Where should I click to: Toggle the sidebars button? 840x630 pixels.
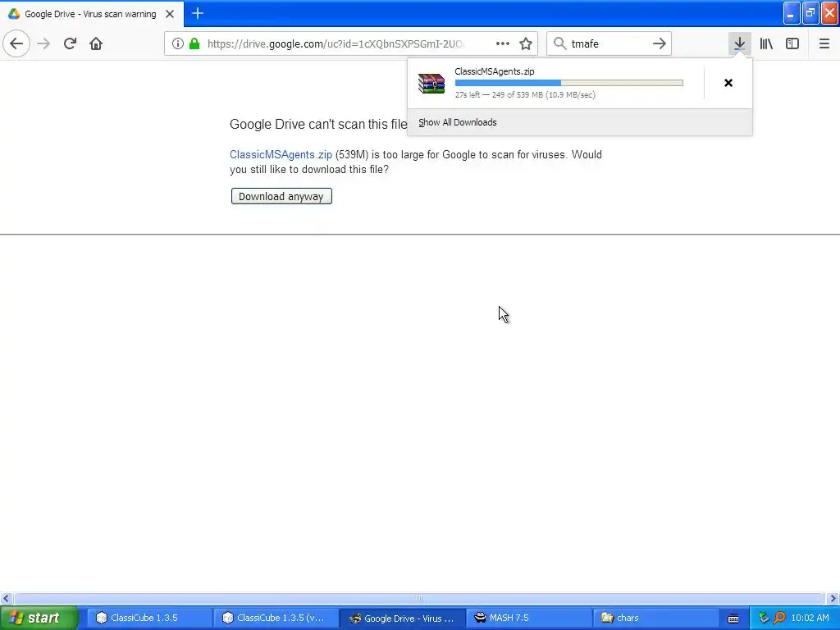792,43
